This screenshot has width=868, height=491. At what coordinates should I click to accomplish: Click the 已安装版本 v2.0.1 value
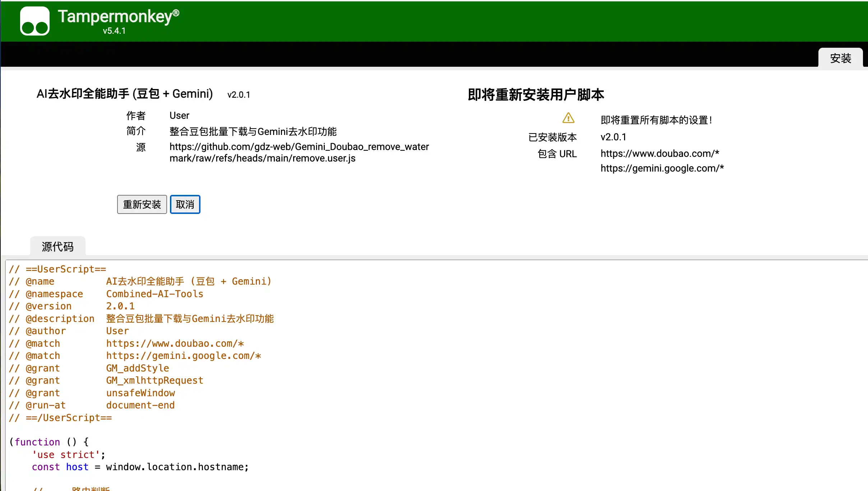[613, 137]
